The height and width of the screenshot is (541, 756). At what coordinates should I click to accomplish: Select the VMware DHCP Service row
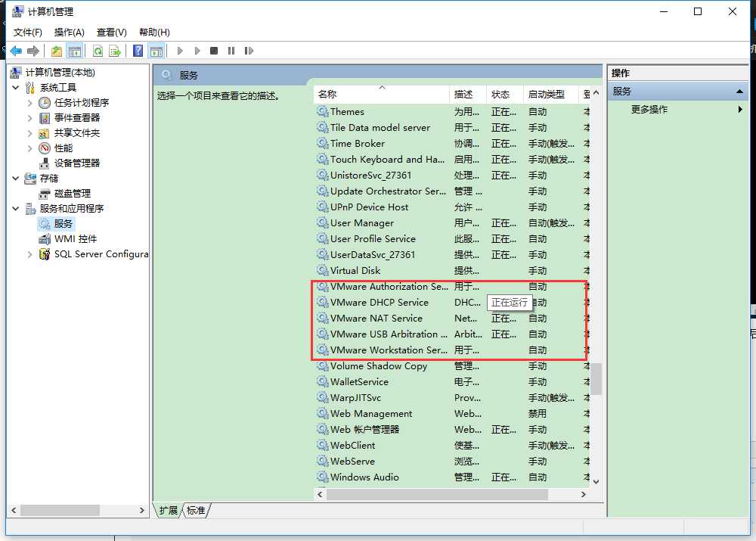(452, 303)
